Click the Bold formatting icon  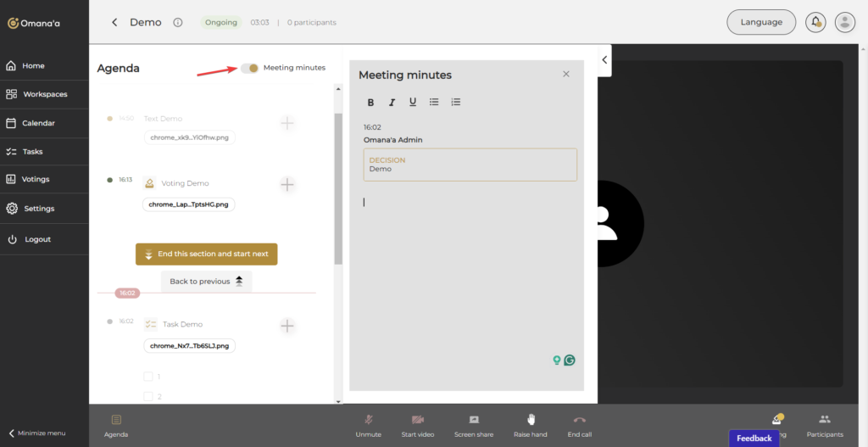pos(370,103)
